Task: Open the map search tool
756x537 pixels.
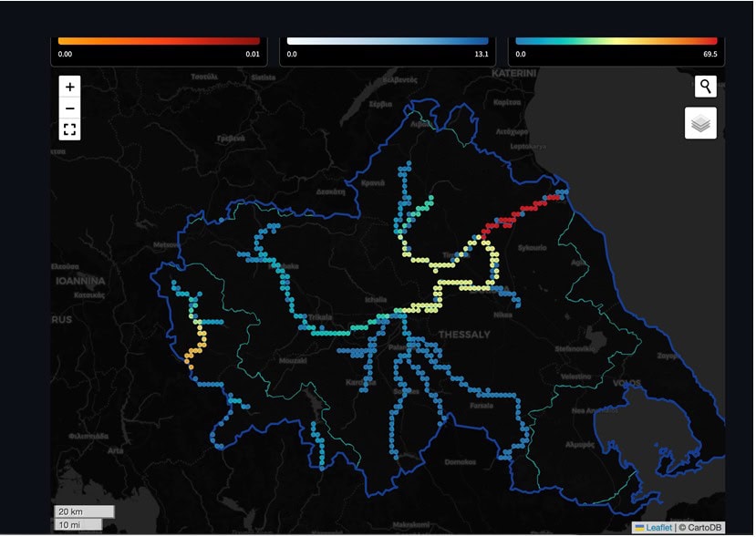Action: point(705,87)
